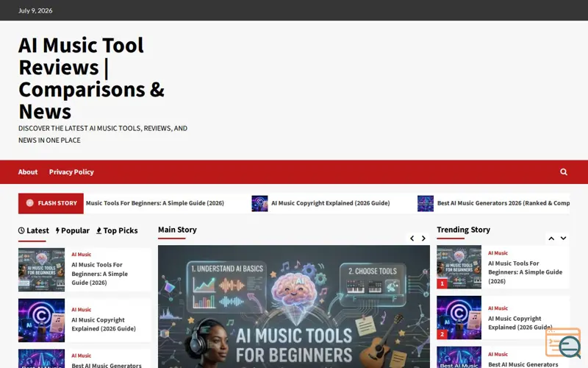
Task: Click Copyright thumbnail in flash story ticker
Action: pos(259,203)
